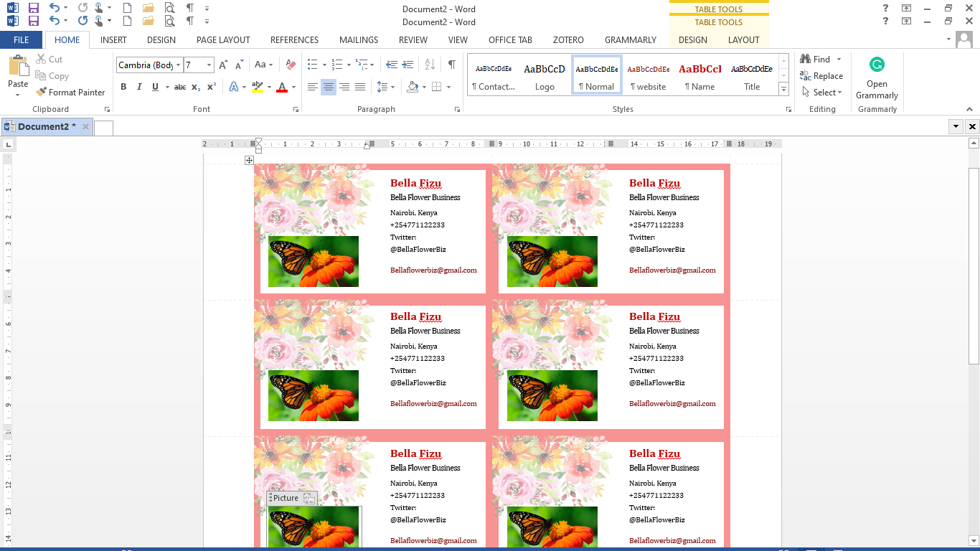Image resolution: width=980 pixels, height=551 pixels.
Task: Apply italic formatting
Action: (x=139, y=86)
